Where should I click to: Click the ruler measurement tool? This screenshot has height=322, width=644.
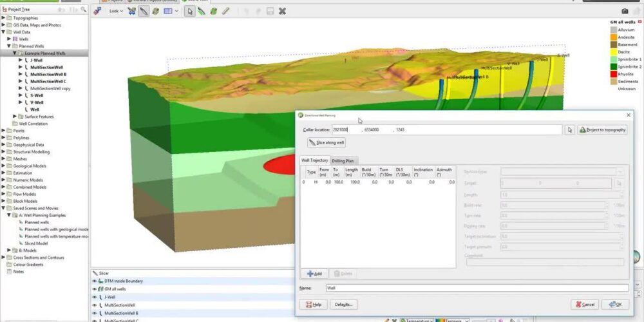[x=225, y=11]
